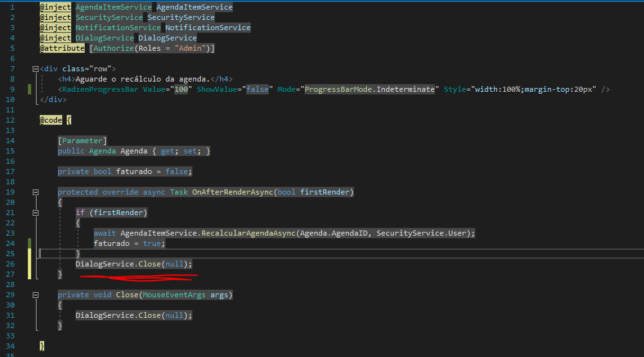Click the ShowValue "false" value
The height and width of the screenshot is (357, 644).
point(257,89)
